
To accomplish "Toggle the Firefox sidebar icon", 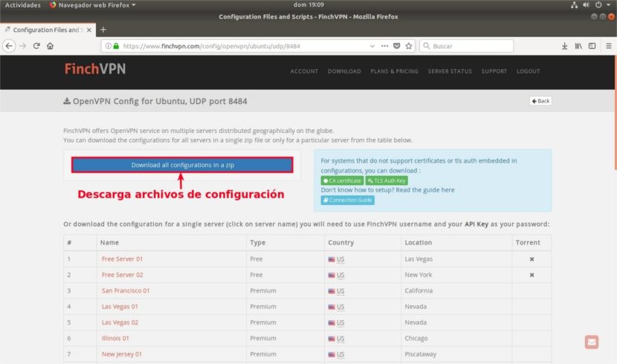I will point(592,46).
